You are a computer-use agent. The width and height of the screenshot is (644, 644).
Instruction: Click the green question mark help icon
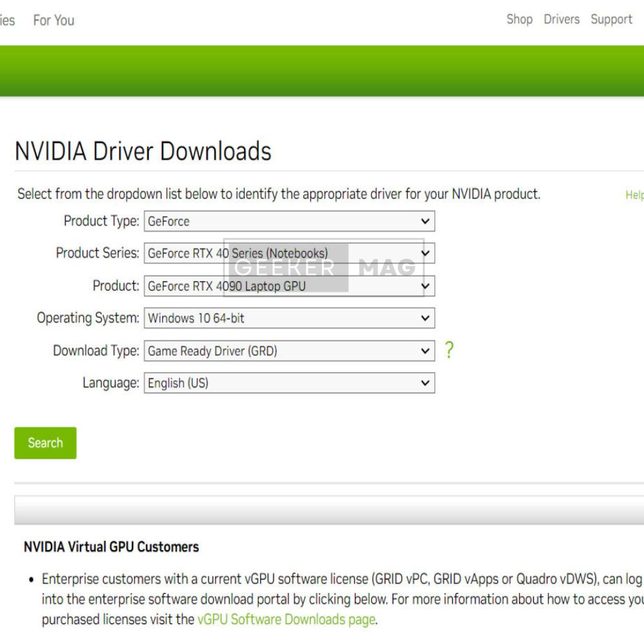click(x=450, y=350)
